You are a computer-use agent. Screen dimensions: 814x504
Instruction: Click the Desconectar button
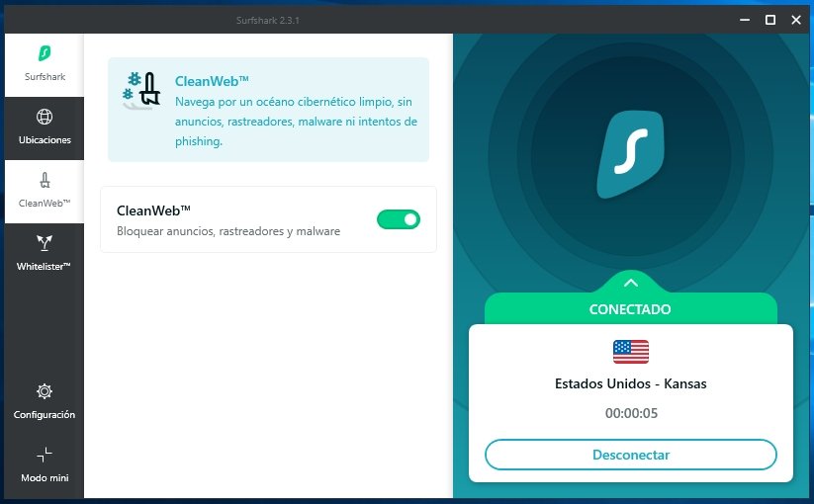(x=631, y=455)
